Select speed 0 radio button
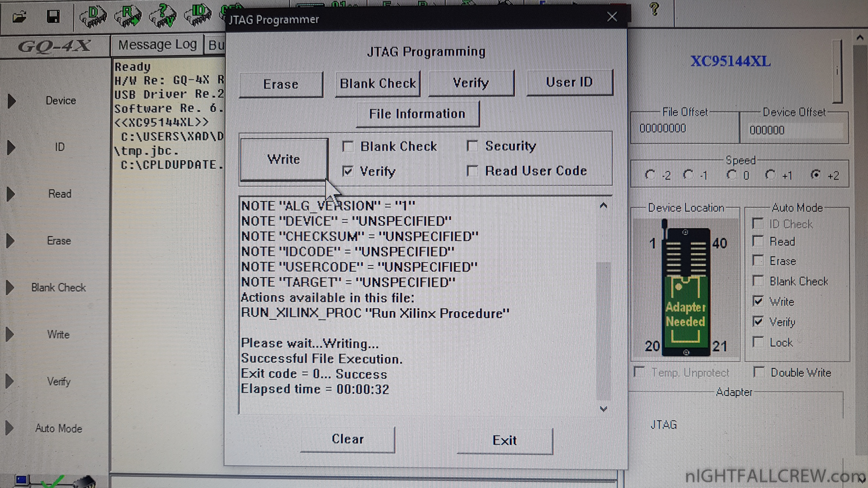Image resolution: width=868 pixels, height=488 pixels. [732, 175]
